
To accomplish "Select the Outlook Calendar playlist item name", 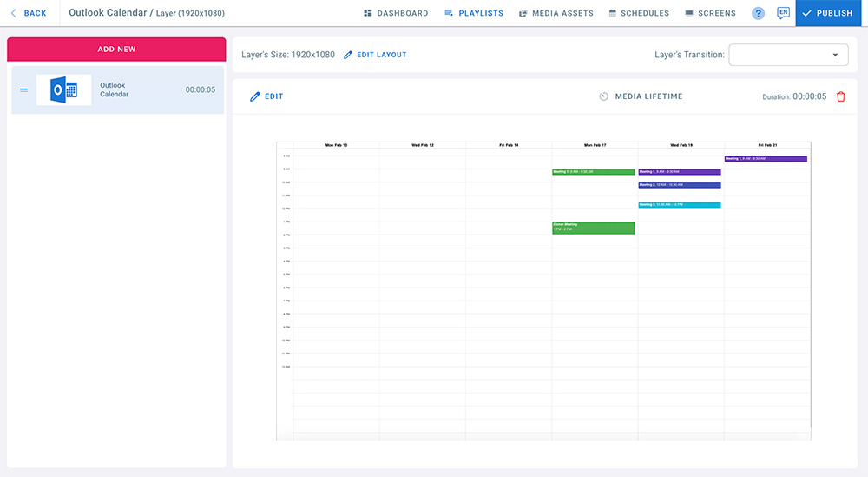I will coord(114,89).
